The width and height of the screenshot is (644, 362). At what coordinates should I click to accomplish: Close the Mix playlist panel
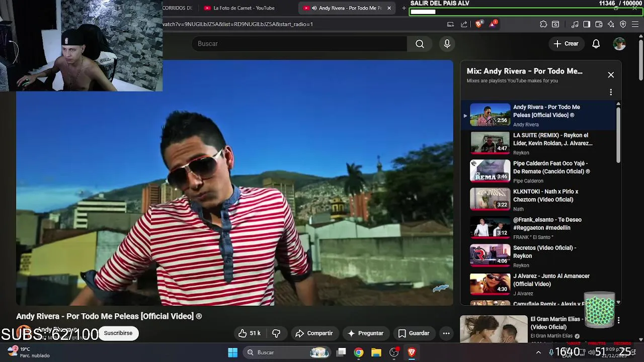click(611, 75)
